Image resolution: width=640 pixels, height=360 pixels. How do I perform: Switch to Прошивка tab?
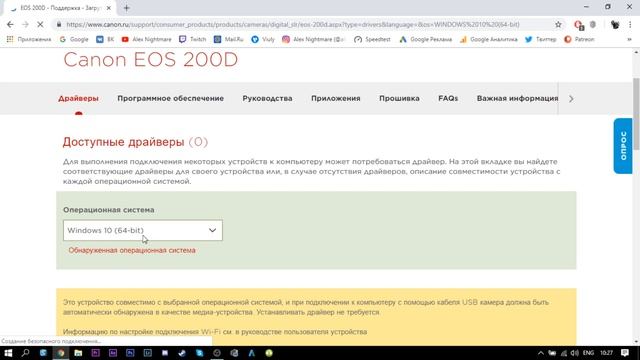[x=399, y=98]
